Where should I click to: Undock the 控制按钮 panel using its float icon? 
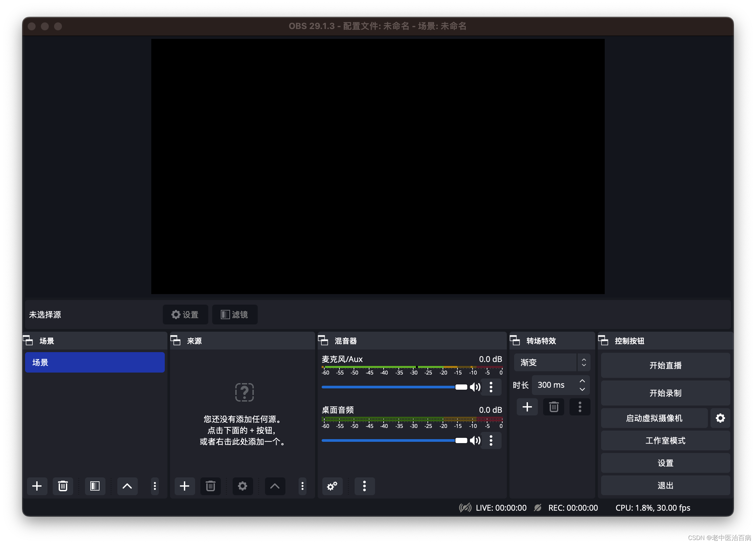(x=603, y=341)
